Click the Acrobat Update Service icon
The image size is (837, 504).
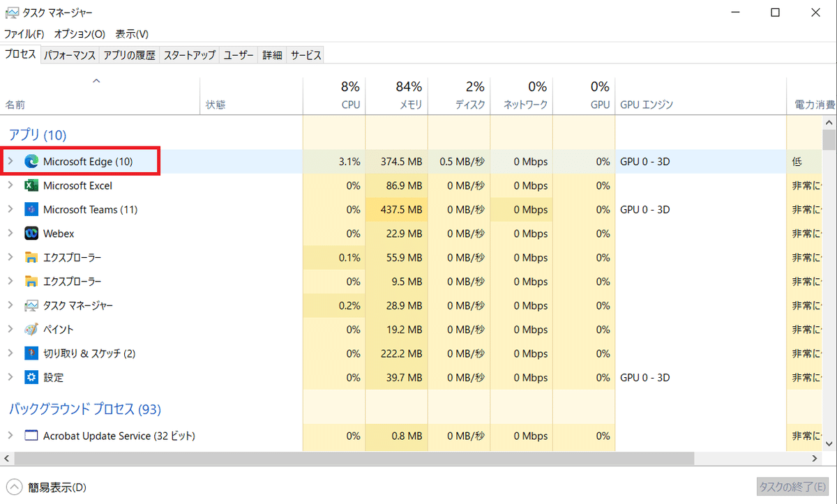(x=31, y=436)
